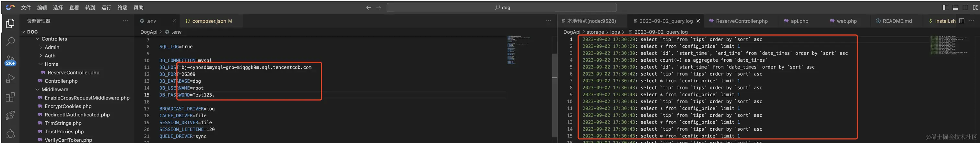
Task: Open ReserveController.php in the file tree
Action: pos(74,73)
